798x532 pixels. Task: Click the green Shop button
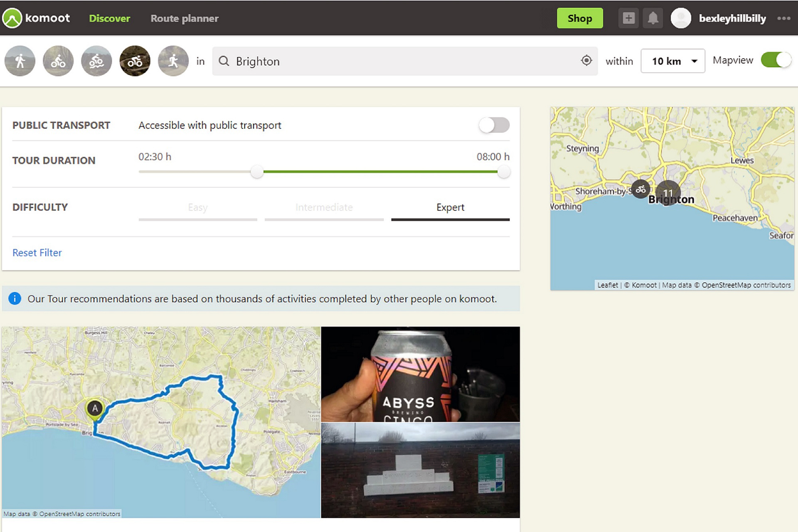[x=579, y=18]
